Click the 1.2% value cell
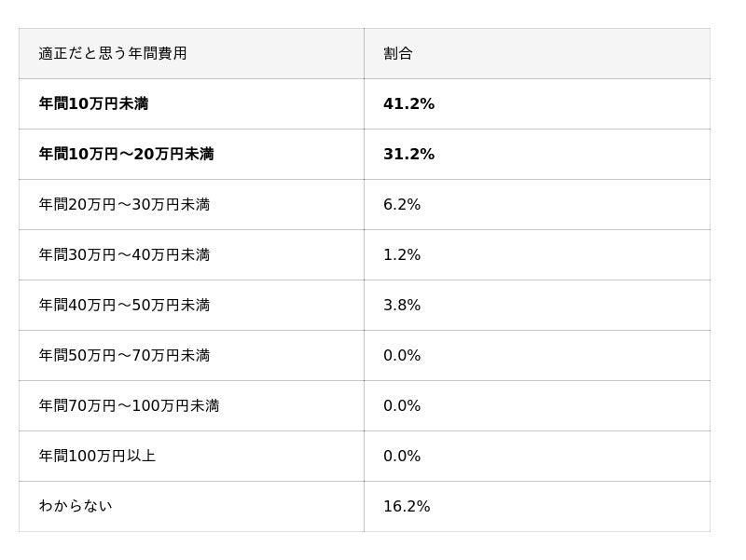 (x=402, y=255)
